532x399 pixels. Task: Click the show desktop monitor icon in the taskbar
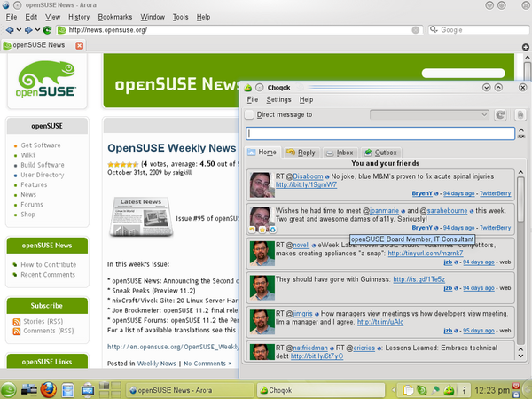coord(88,390)
